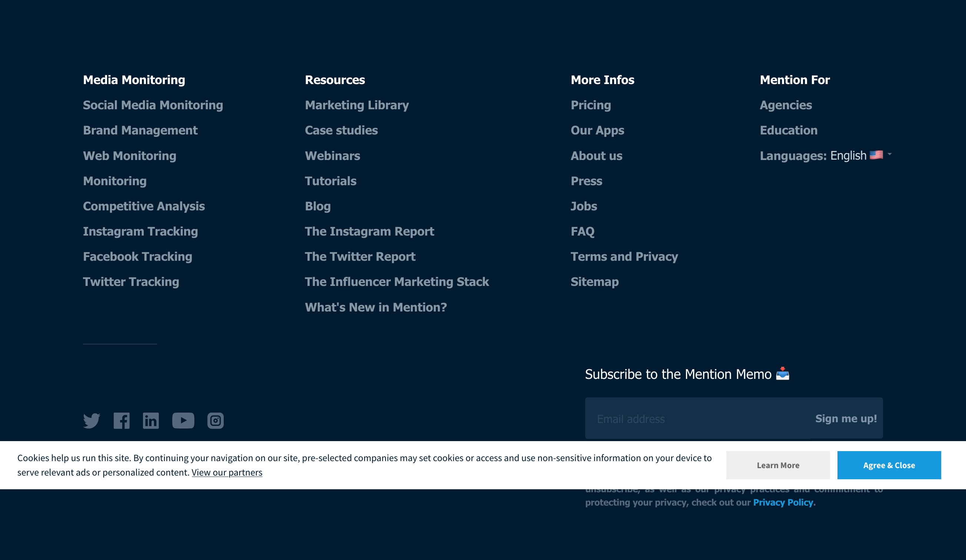Image resolution: width=966 pixels, height=560 pixels.
Task: Open Terms and Privacy link
Action: pos(624,257)
